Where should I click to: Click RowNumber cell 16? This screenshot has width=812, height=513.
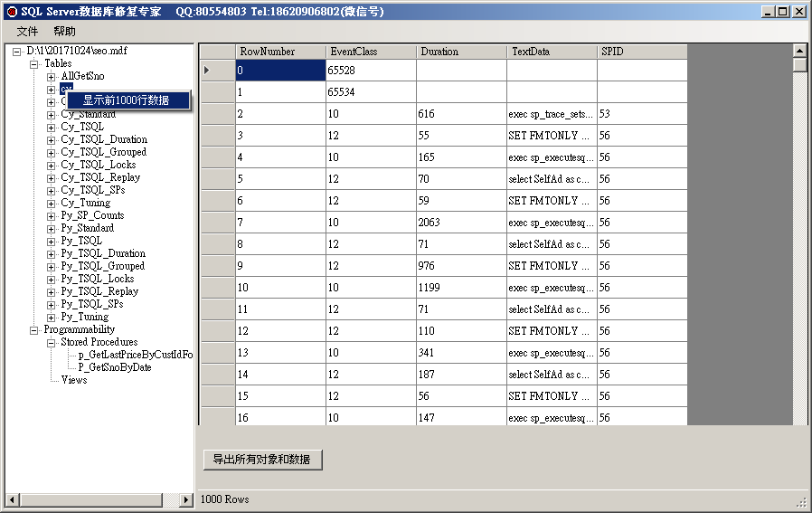[280, 417]
